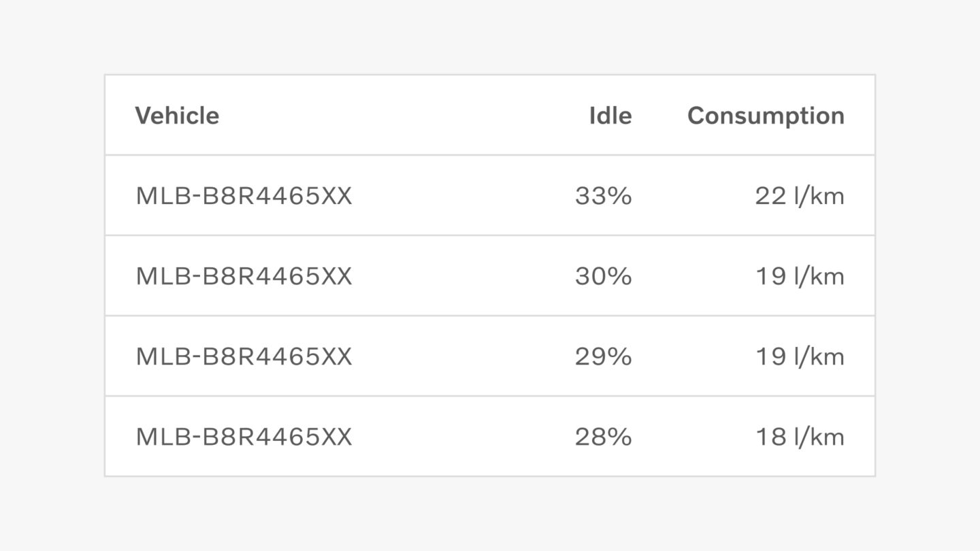The image size is (980, 551).
Task: Click blank area in the 28% idle row
Action: pyautogui.click(x=463, y=437)
